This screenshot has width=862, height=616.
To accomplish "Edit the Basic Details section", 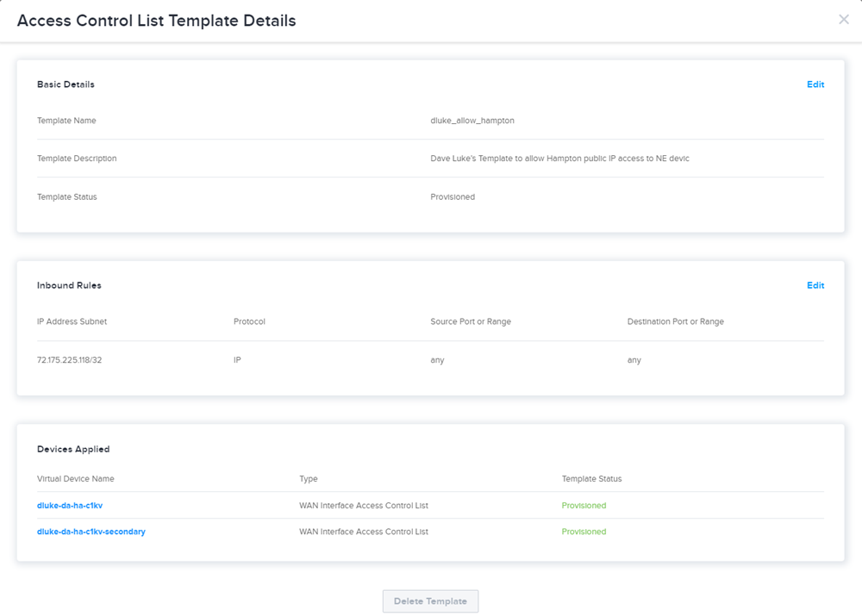I will pos(815,84).
